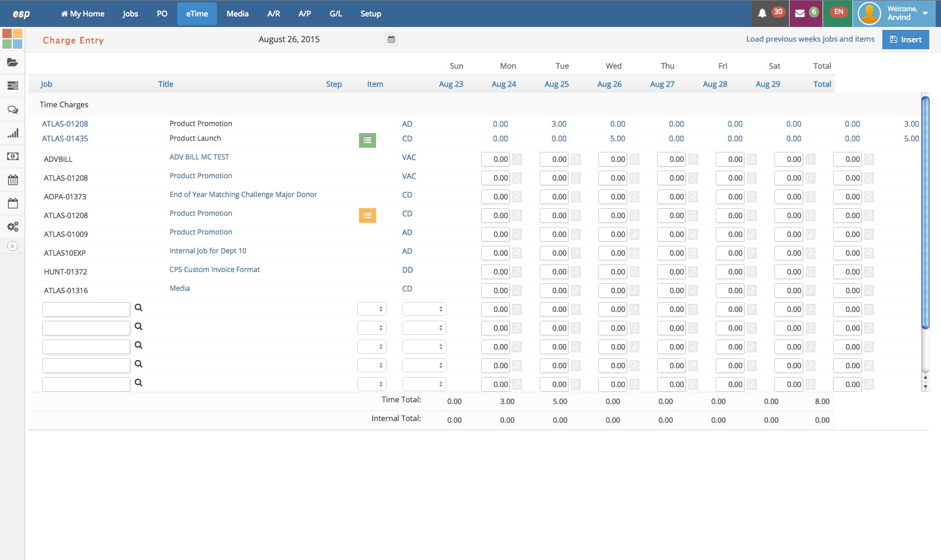The height and width of the screenshot is (560, 941).
Task: Open the Step dropdown in the first empty row
Action: point(372,309)
